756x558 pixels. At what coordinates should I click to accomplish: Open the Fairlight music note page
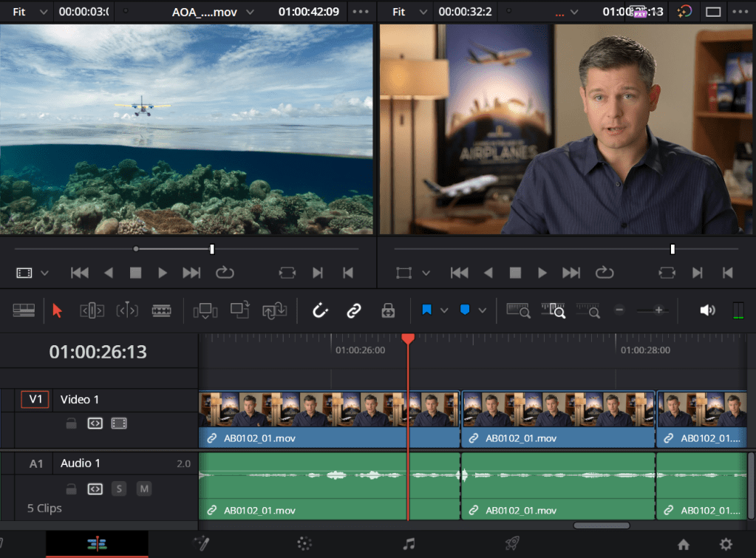tap(409, 544)
